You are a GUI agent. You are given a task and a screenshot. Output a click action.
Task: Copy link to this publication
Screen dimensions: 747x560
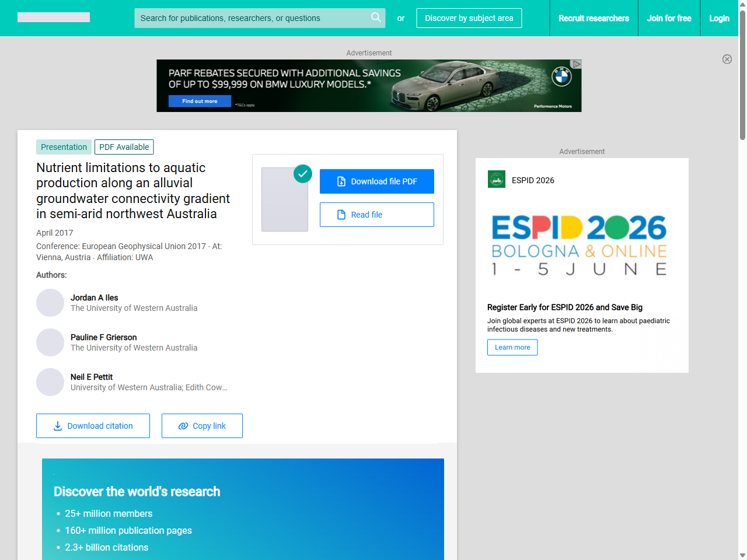coord(202,426)
